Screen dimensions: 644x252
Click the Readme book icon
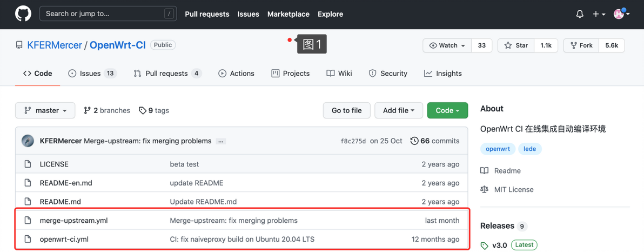point(485,171)
